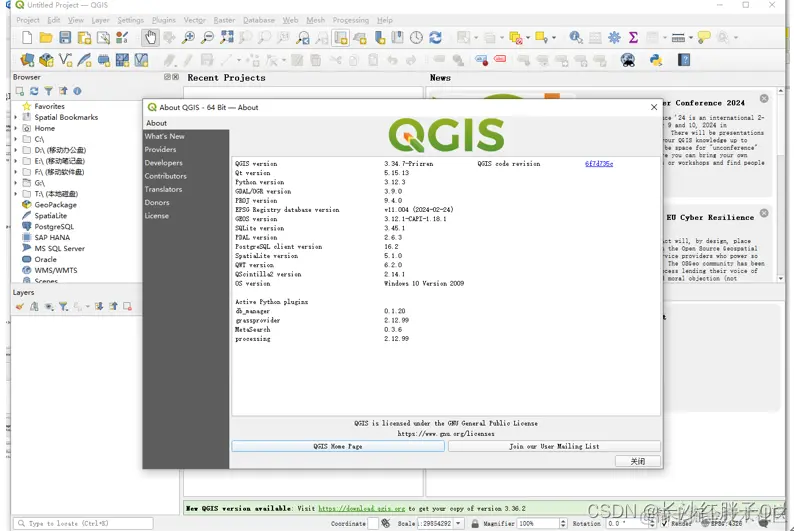Click the New Shapefile Layer icon

point(65,60)
